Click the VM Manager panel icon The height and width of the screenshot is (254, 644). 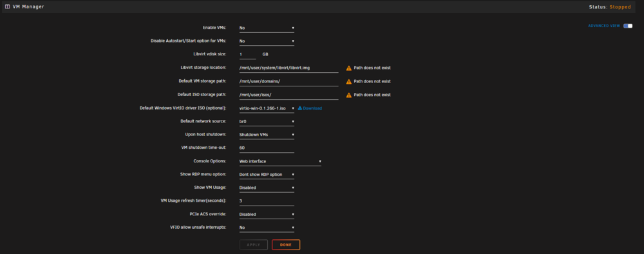pos(7,7)
